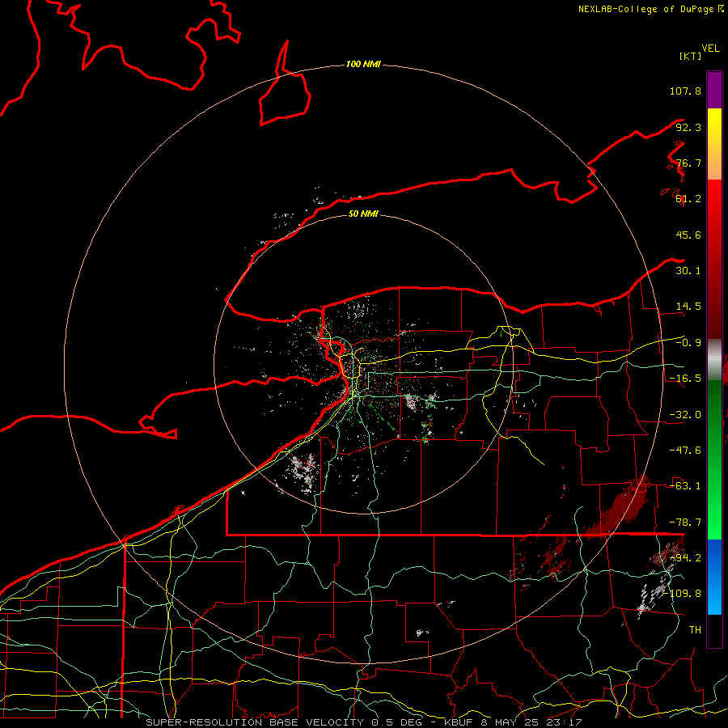The image size is (728, 728).
Task: Click the 50 NMI range ring label
Action: pyautogui.click(x=363, y=214)
